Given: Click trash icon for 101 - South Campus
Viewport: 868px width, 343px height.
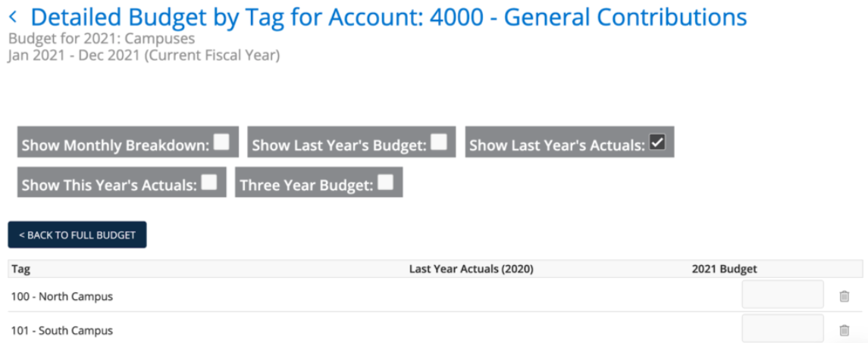Looking at the screenshot, I should tap(844, 330).
